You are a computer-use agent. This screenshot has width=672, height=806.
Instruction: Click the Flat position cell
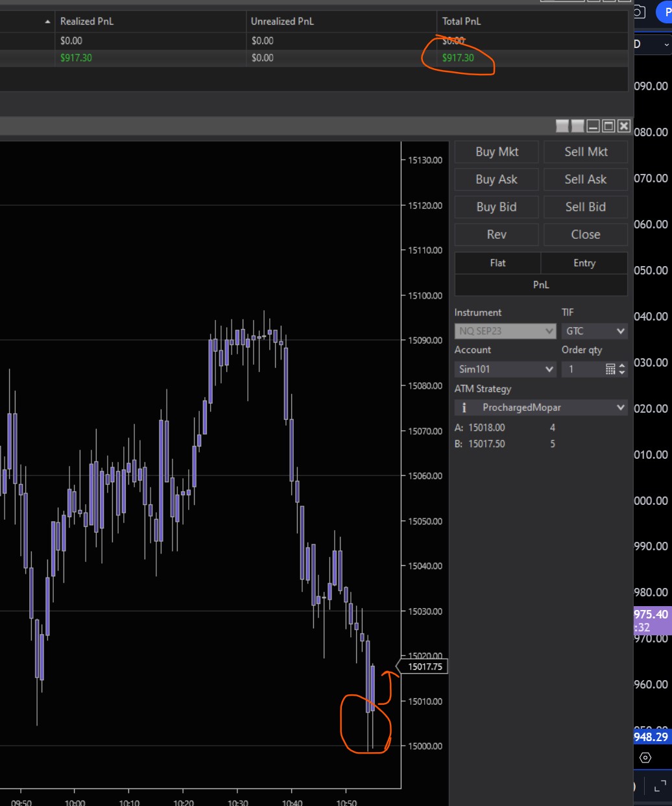click(x=498, y=263)
